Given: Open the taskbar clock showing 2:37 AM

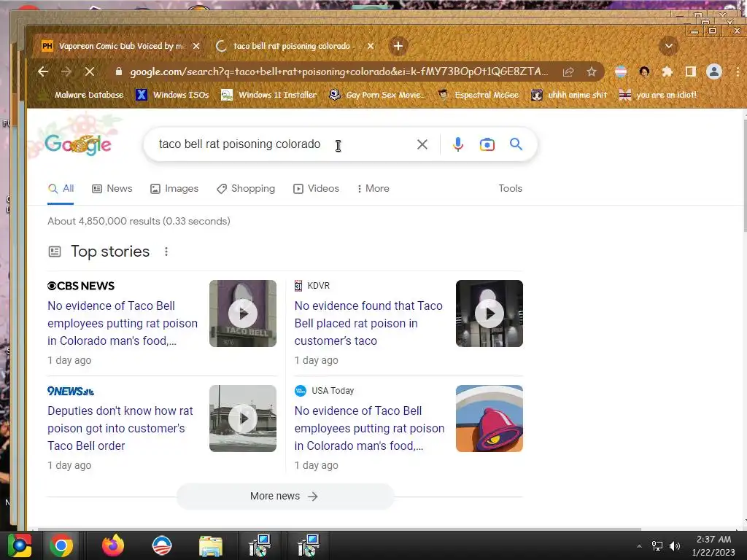Looking at the screenshot, I should (713, 545).
